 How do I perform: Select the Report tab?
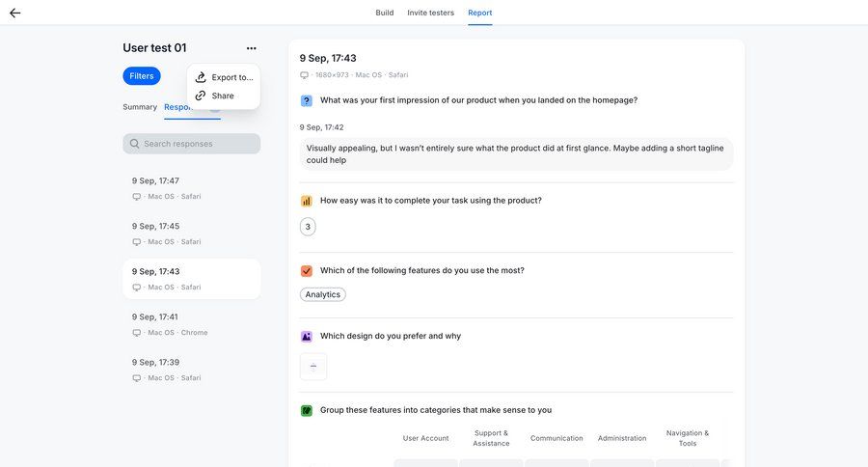(x=480, y=13)
